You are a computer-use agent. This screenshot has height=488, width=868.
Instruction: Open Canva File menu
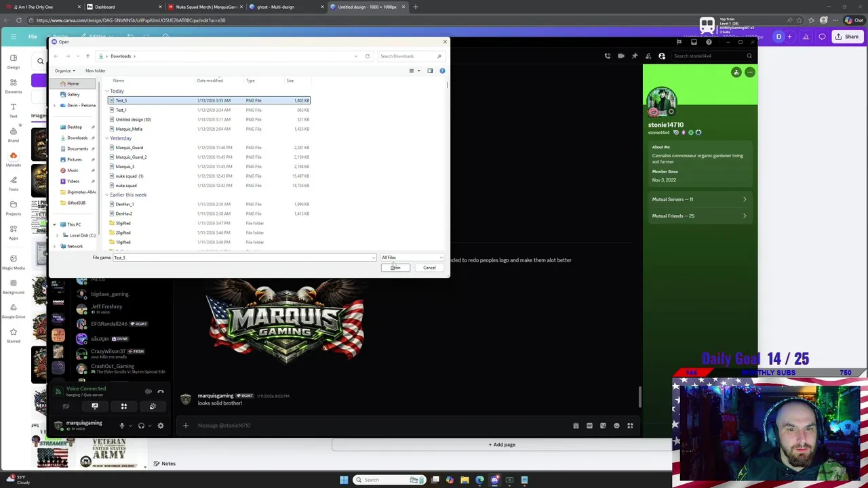[33, 37]
